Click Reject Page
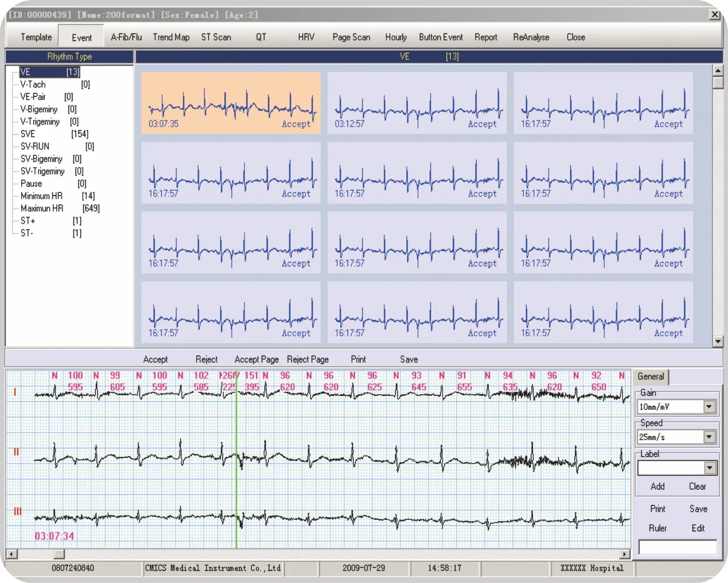Screen dimensions: 728x583 (x=308, y=360)
